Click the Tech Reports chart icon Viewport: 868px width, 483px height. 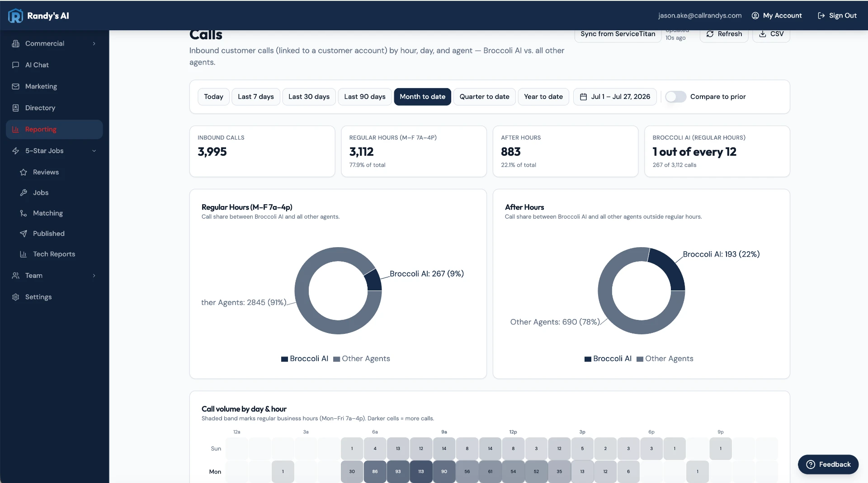pos(24,254)
